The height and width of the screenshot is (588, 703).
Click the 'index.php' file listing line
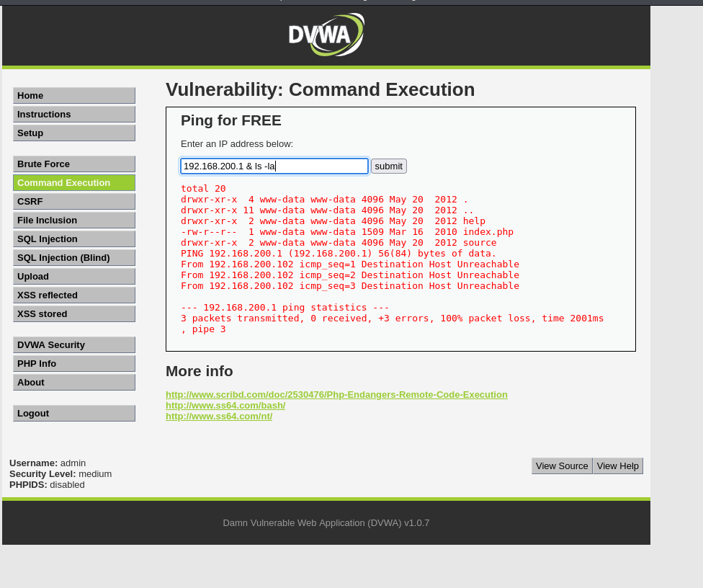tap(347, 232)
